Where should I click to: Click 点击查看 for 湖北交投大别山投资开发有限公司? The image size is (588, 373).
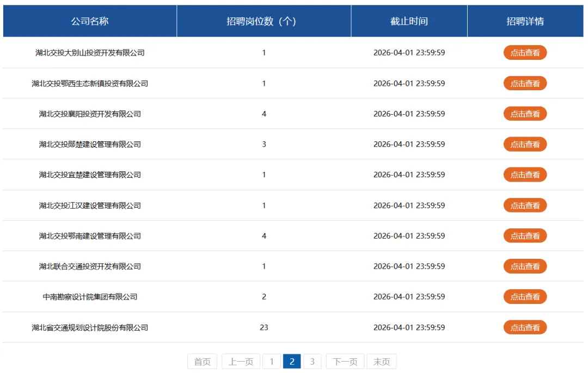pos(525,52)
